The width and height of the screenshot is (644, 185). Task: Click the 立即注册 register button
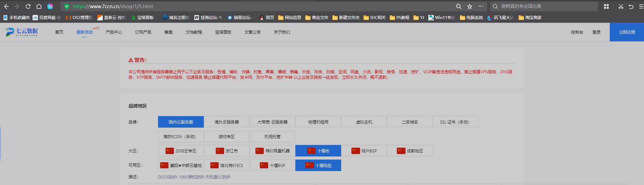tap(627, 32)
